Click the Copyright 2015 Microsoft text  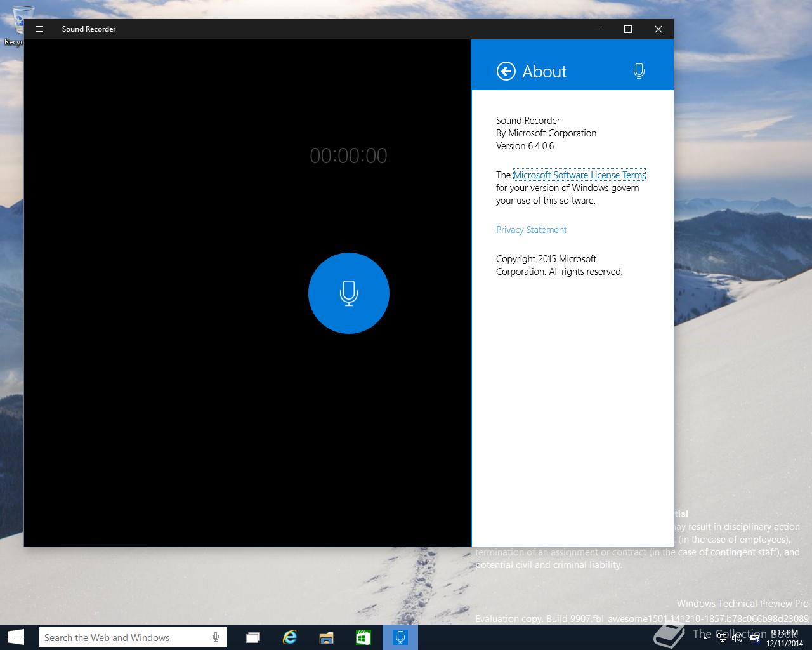coord(546,259)
